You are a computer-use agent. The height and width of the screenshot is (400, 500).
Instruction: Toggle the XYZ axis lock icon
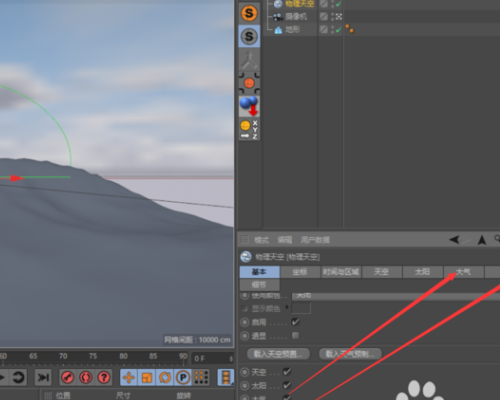coord(249,130)
